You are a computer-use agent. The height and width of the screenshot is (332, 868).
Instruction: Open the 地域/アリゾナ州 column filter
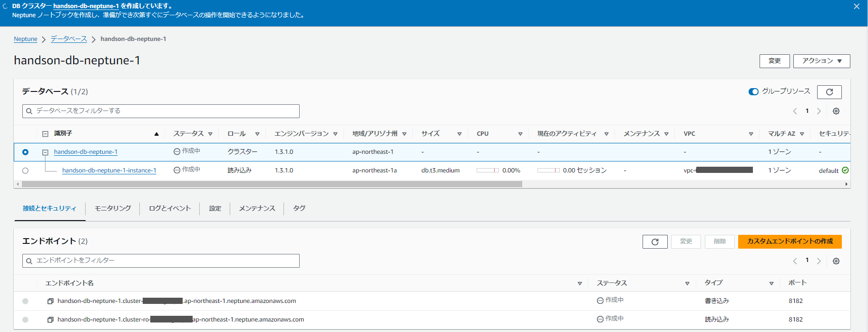(404, 134)
